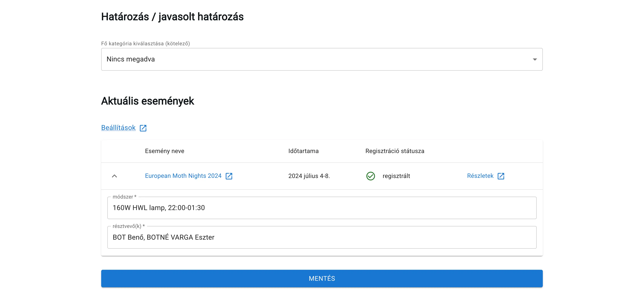Click the external link icon after Beállítások text

pos(143,128)
